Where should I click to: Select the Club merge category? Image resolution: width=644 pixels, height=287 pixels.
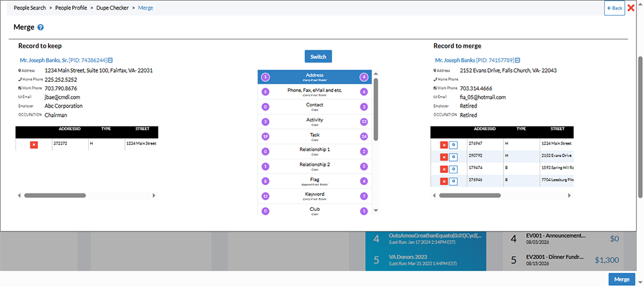click(315, 210)
